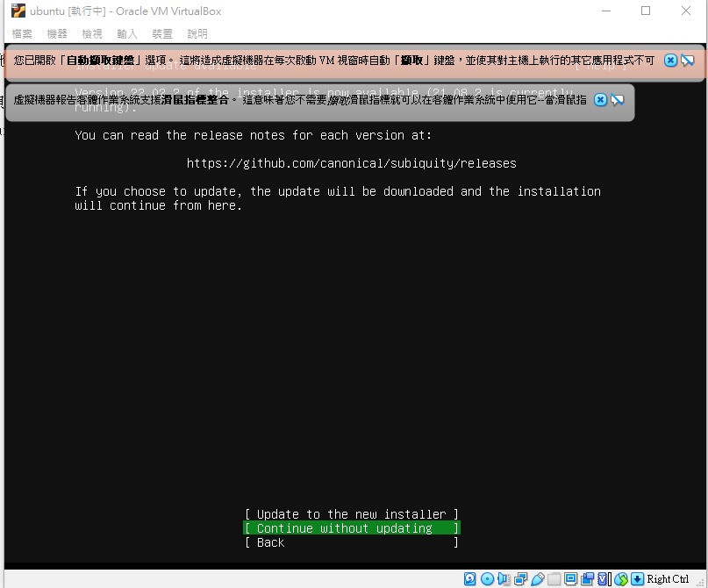Image resolution: width=708 pixels, height=588 pixels.
Task: Click the VirtualBox app icon in title bar
Action: pyautogui.click(x=18, y=11)
